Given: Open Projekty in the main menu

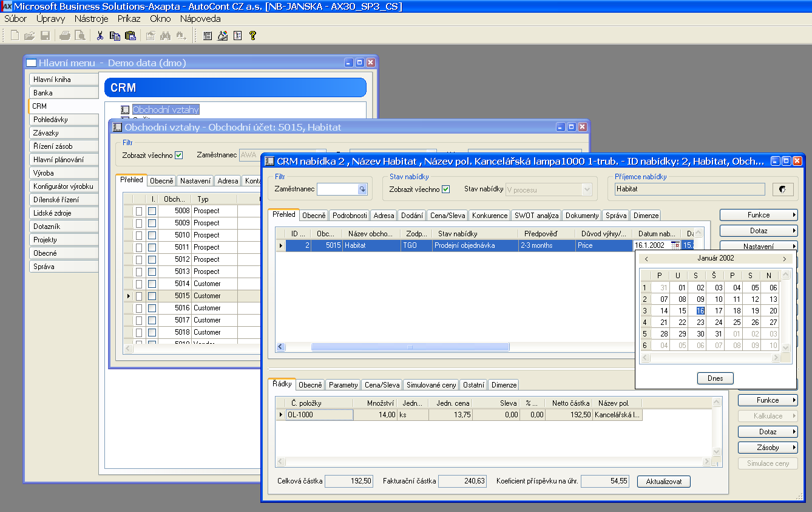Looking at the screenshot, I should pyautogui.click(x=63, y=239).
